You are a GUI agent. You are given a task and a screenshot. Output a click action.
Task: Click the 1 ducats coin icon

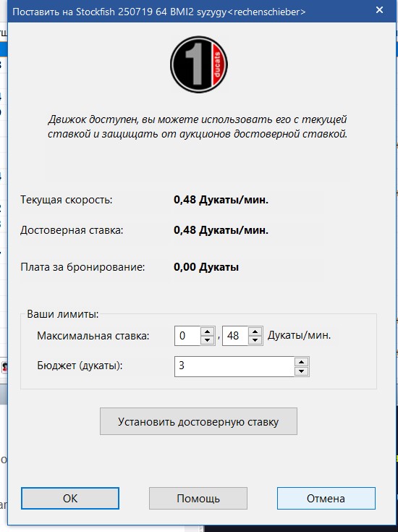199,64
